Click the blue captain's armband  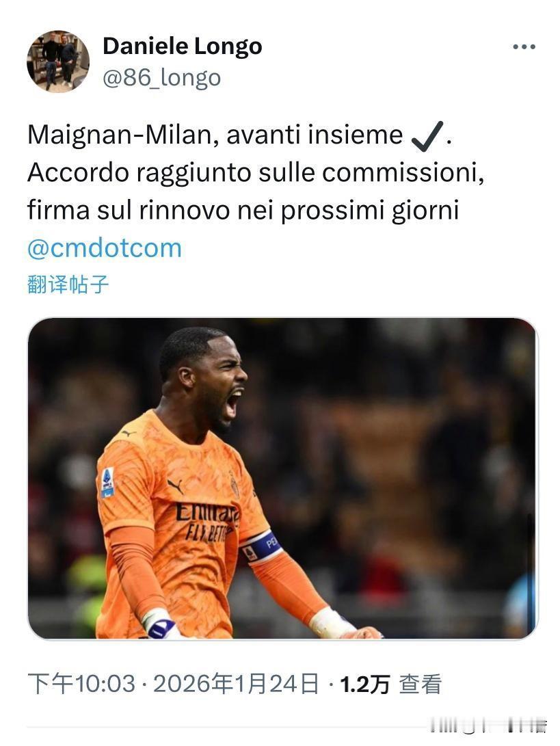tap(261, 546)
